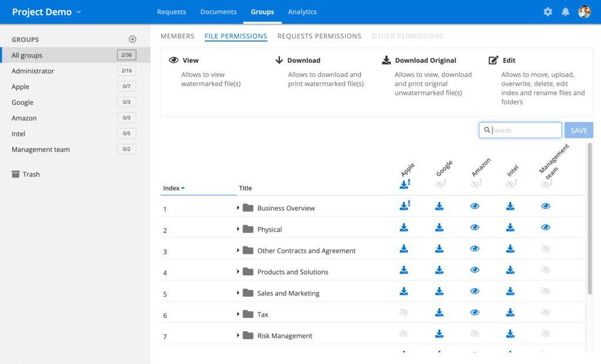Select the Apple group in sidebar
The height and width of the screenshot is (364, 601).
[75, 87]
